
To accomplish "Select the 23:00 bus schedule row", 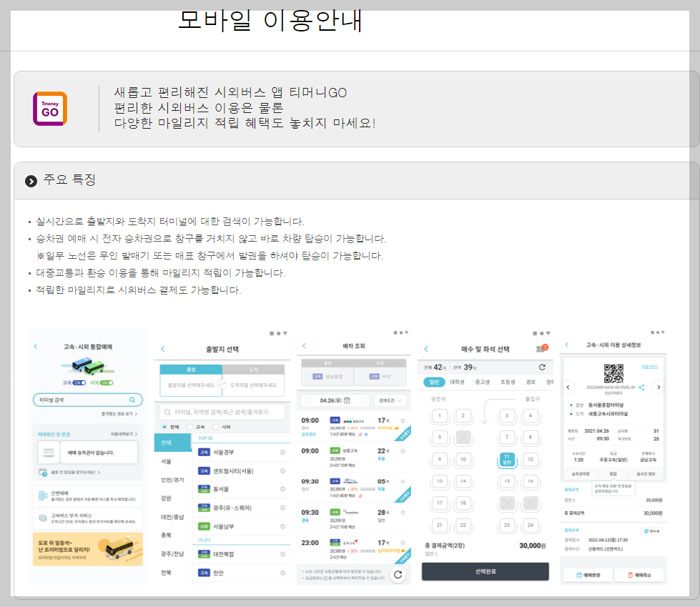I will click(x=353, y=549).
